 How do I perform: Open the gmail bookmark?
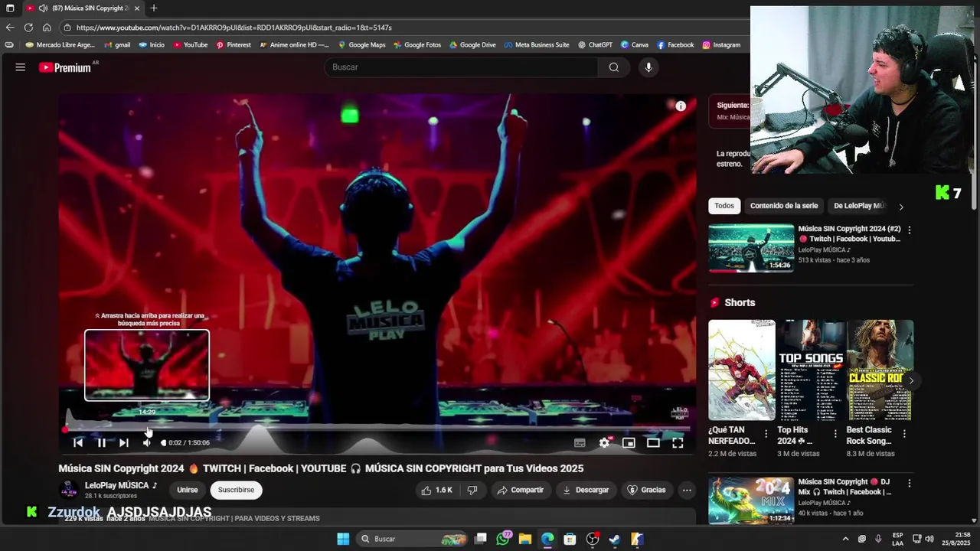117,45
